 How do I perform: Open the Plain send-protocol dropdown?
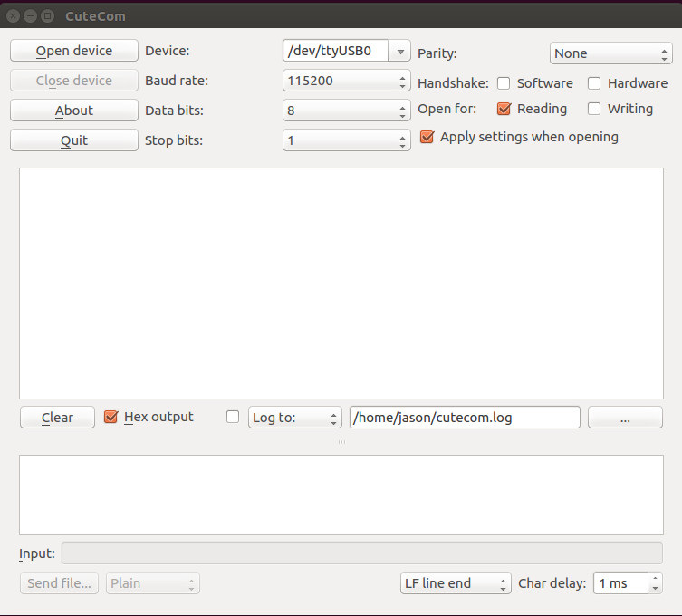pyautogui.click(x=153, y=583)
